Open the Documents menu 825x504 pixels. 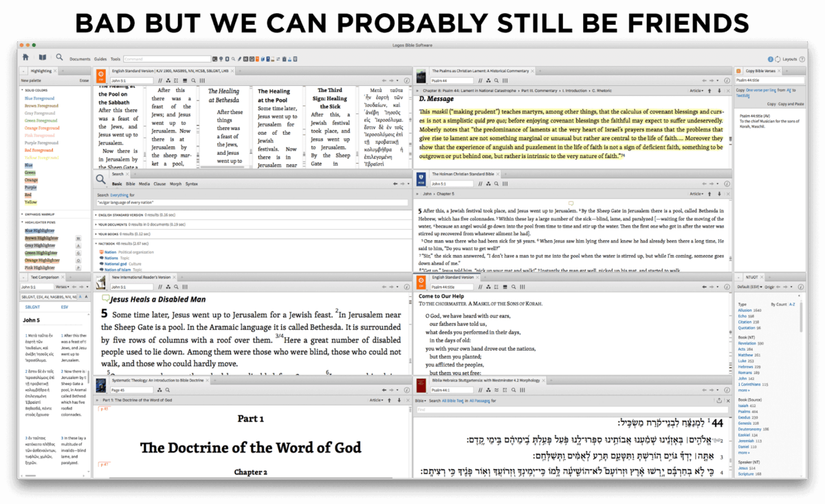click(x=80, y=59)
